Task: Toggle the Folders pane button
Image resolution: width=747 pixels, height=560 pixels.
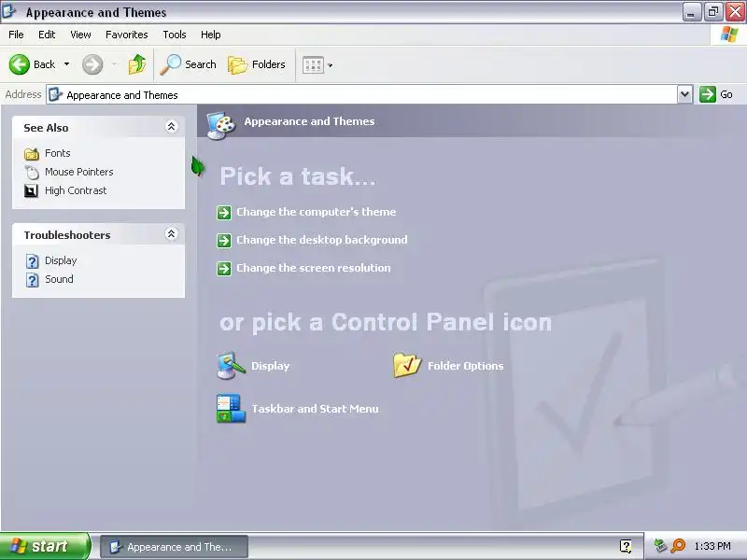Action: 257,64
